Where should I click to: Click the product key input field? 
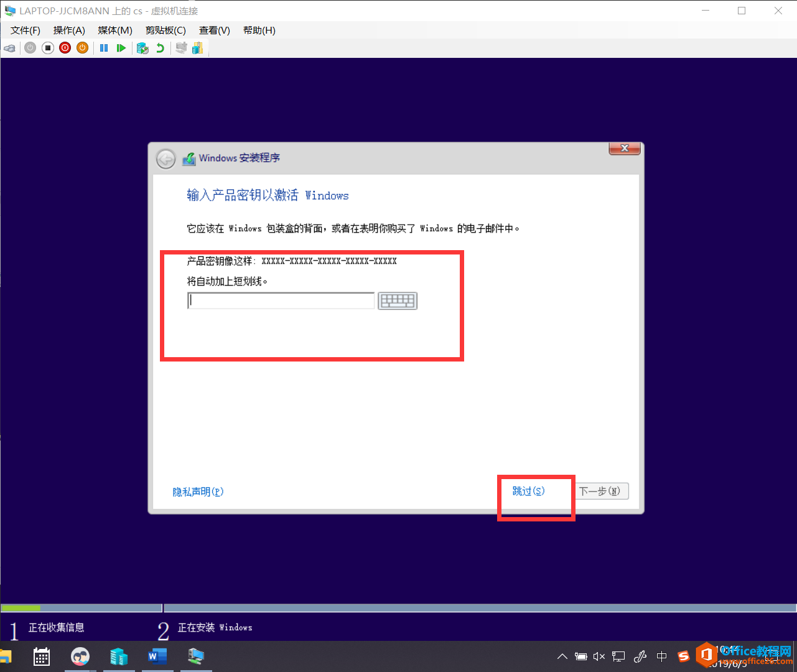click(x=281, y=301)
